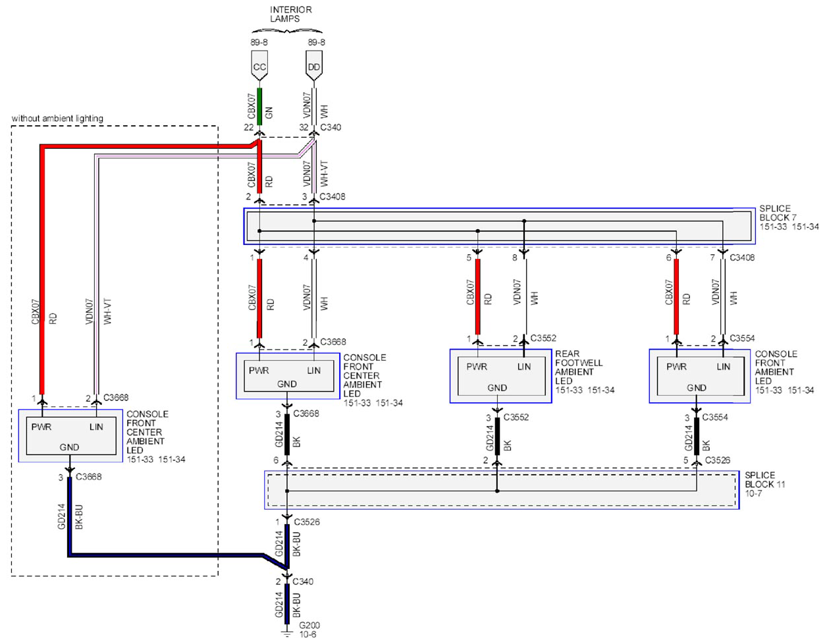Click the C3554 label beside pin 2
The height and width of the screenshot is (644, 825).
click(742, 338)
